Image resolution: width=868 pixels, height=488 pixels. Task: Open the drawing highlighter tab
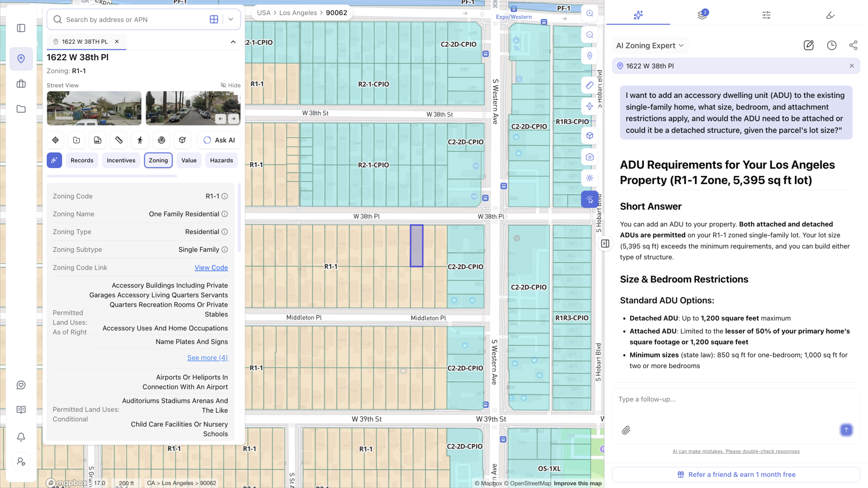830,15
